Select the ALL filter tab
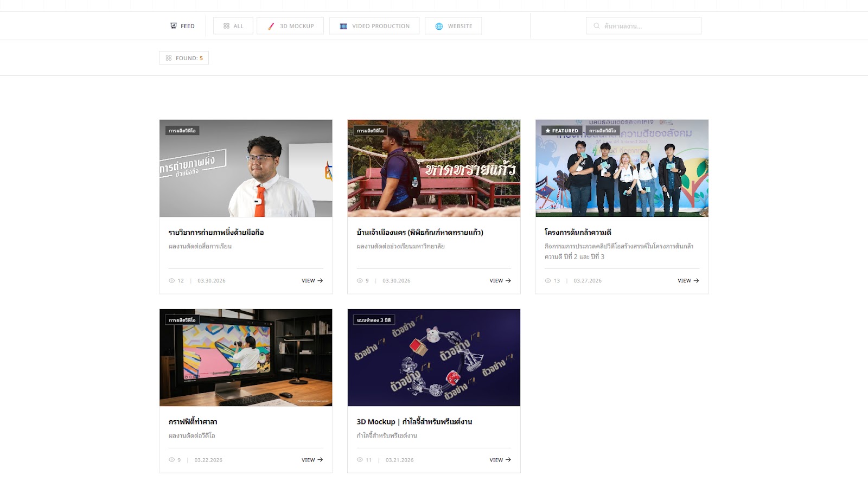Viewport: 868px width, 488px height. point(233,26)
